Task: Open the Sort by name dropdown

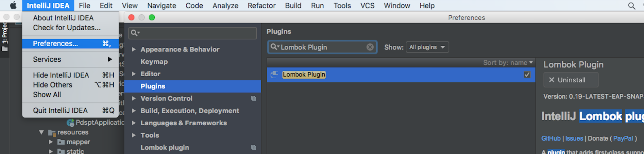Action: click(x=508, y=63)
